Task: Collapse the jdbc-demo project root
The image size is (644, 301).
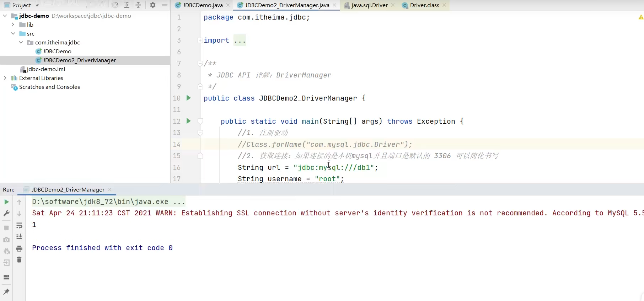Action: point(5,16)
